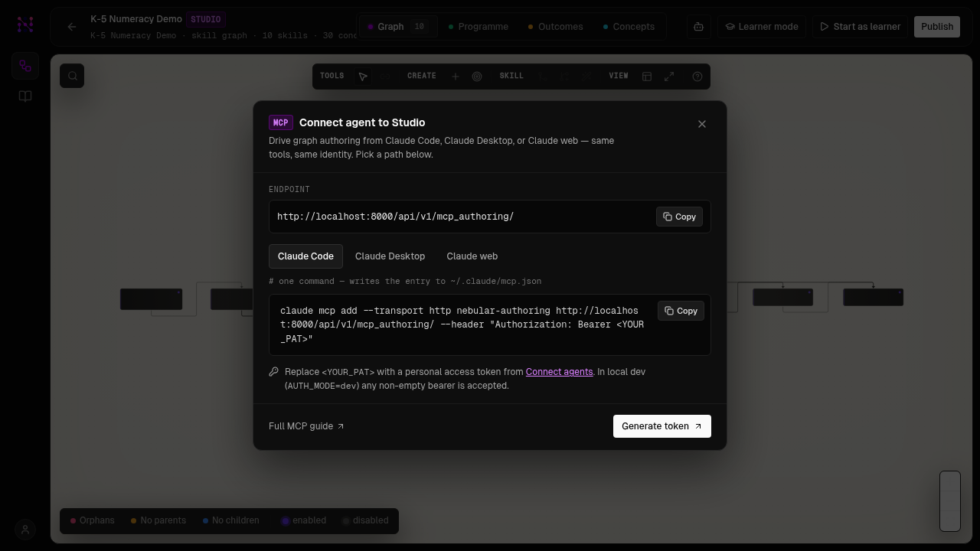980x551 pixels.
Task: Open the canvas search magnifier
Action: coord(73,76)
